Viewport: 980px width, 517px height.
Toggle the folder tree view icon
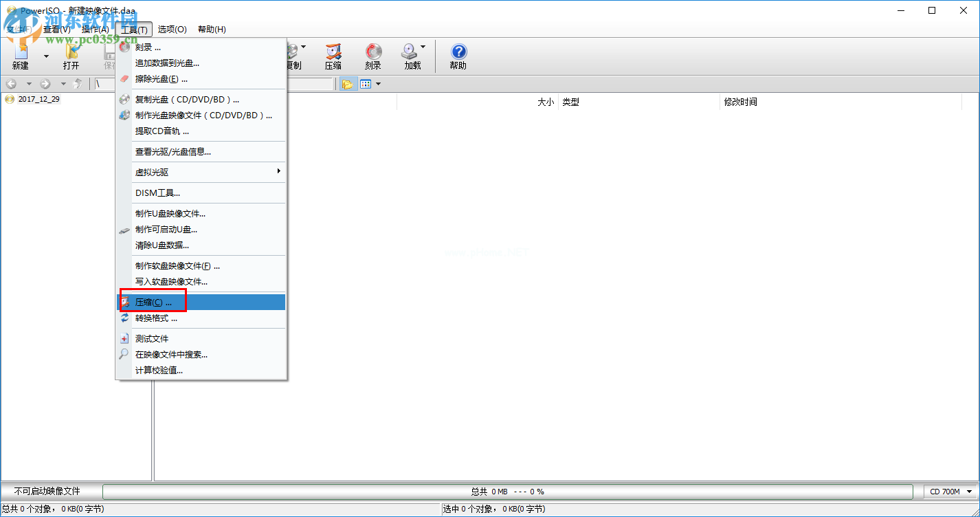(347, 84)
